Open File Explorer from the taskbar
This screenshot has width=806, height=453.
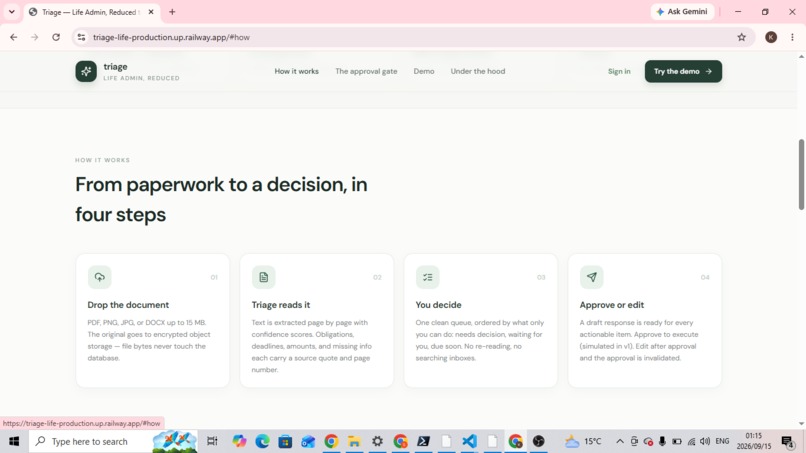(x=354, y=441)
